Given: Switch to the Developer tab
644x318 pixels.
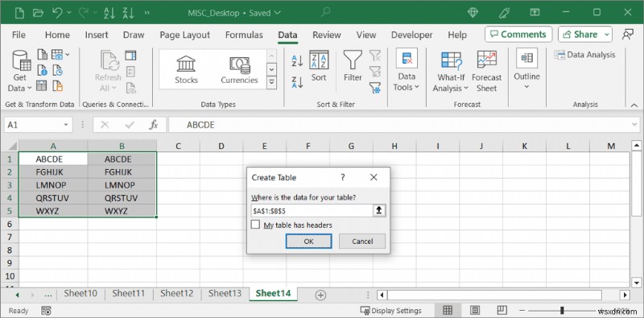Looking at the screenshot, I should (412, 35).
